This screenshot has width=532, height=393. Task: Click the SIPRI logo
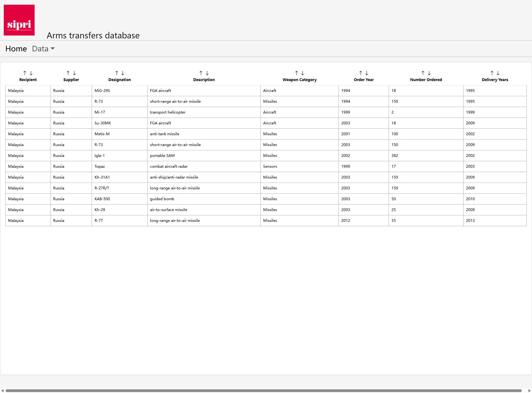[x=19, y=20]
